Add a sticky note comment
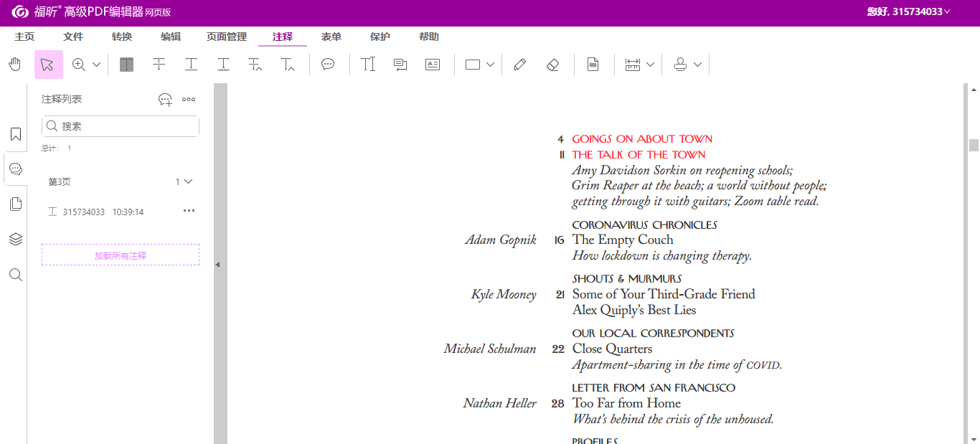The width and height of the screenshot is (980, 444). [328, 65]
